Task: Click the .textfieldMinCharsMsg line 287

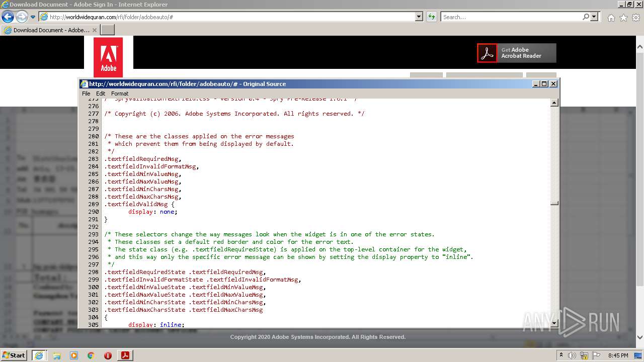Action: 143,189
